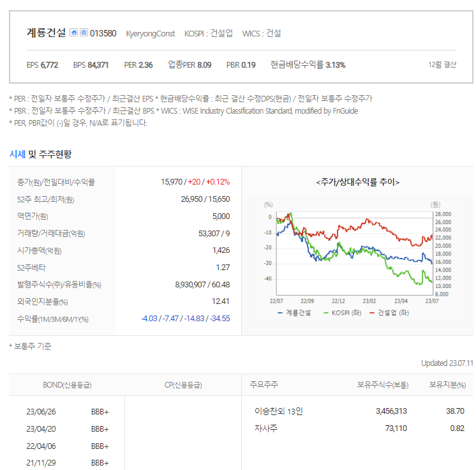This screenshot has height=470, width=476.
Task: Click issued shares 8,930,907 / 60.48
Action: pos(202,284)
